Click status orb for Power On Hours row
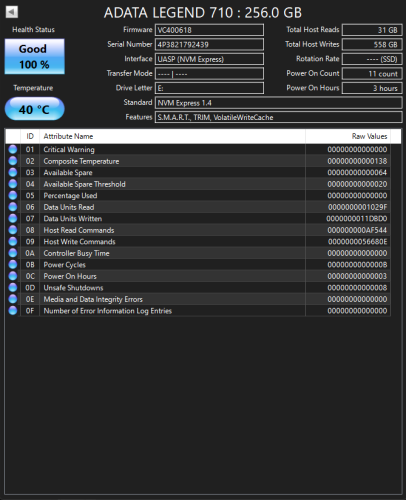This screenshot has width=406, height=500. [13, 276]
